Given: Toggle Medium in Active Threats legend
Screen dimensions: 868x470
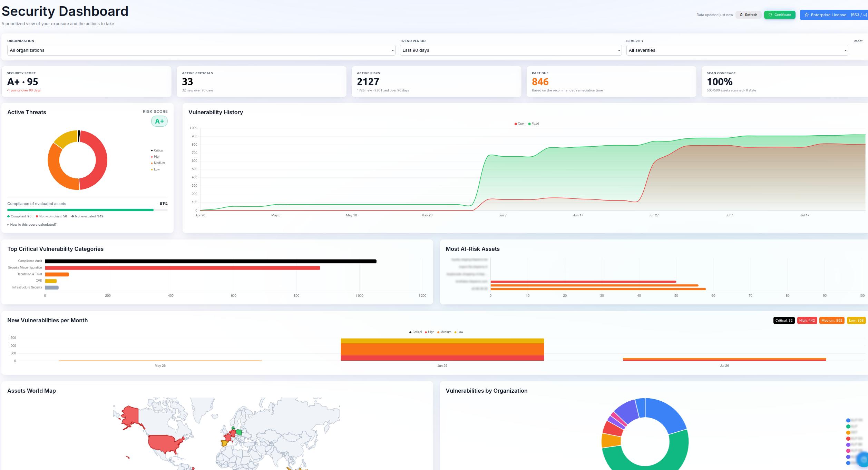Looking at the screenshot, I should (x=158, y=163).
